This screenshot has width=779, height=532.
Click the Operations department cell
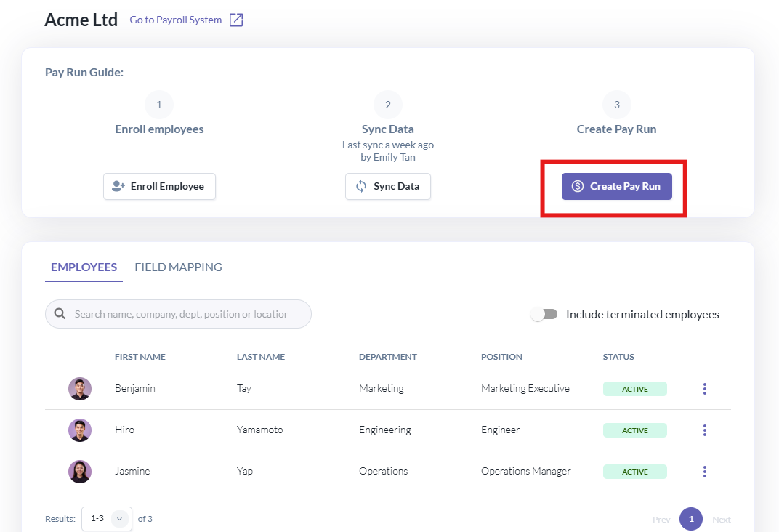tap(384, 471)
